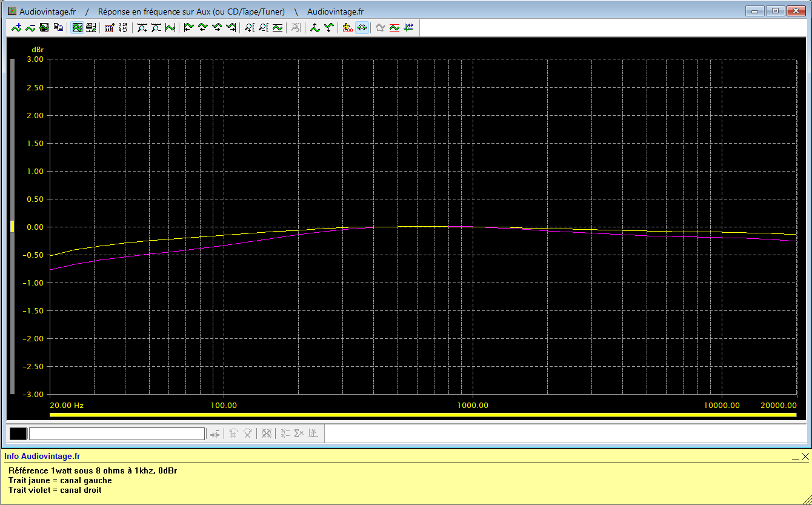Click the remove curve icon with minus sign
Viewport: 812px width, 505px height.
pyautogui.click(x=30, y=27)
